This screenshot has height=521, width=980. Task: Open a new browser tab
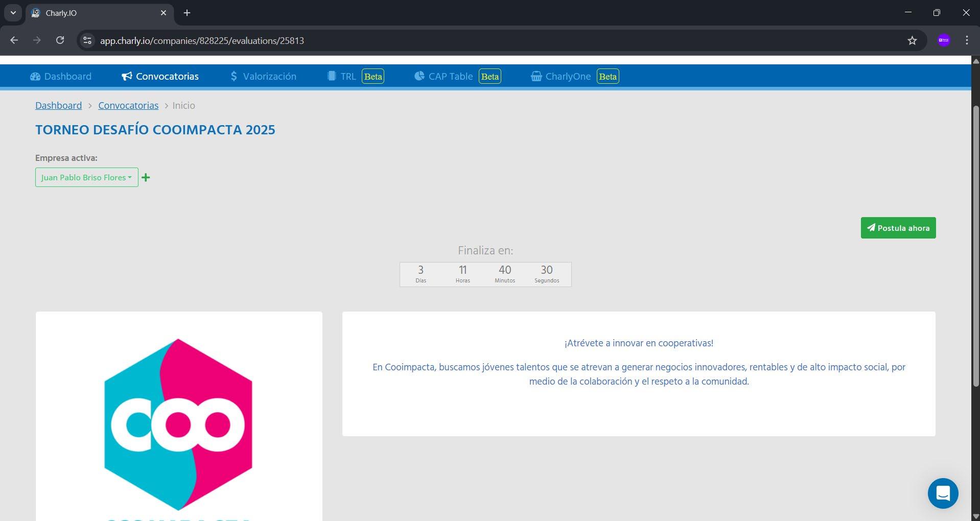pos(187,13)
